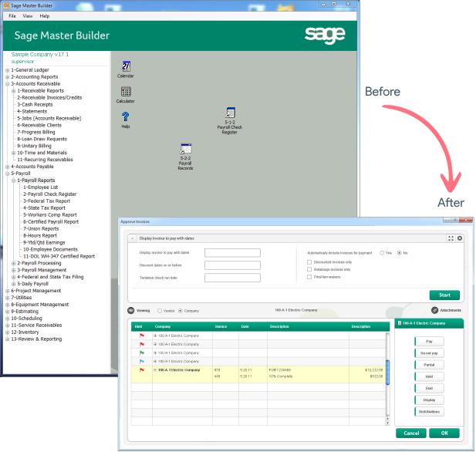Select 11-DOL WH-347 Certified Report

coord(59,257)
